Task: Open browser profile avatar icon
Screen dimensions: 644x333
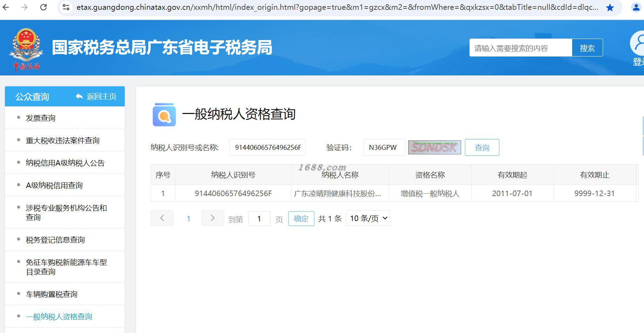Action: click(x=636, y=7)
